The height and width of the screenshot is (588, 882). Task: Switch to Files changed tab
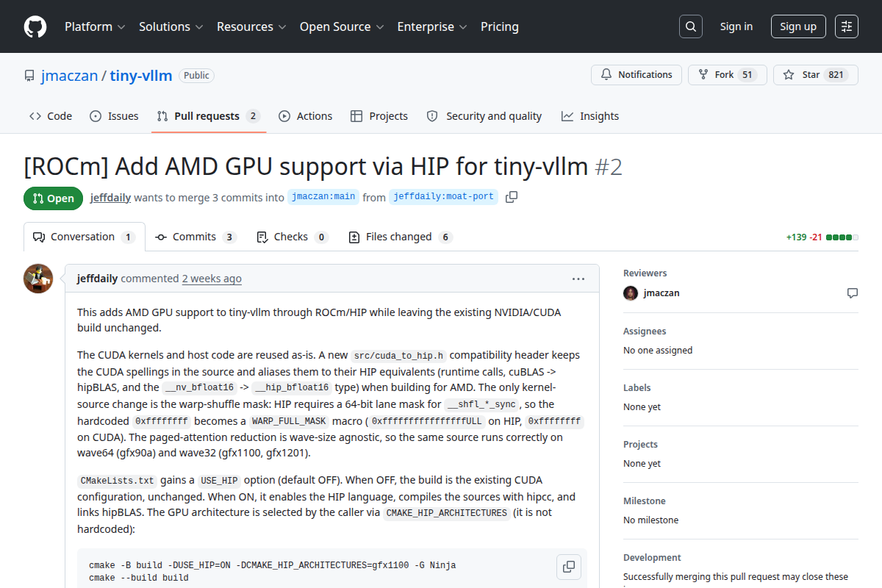point(400,237)
